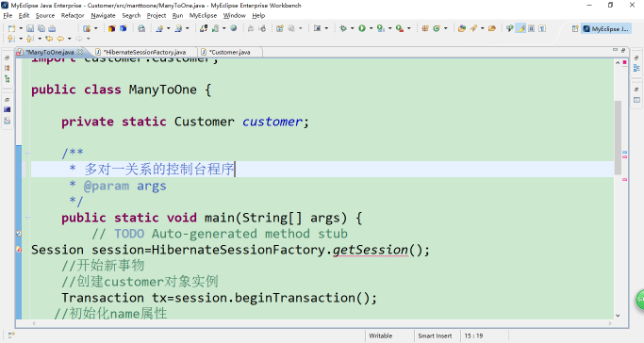This screenshot has width=644, height=343.
Task: Click the Back navigation yellow arrow
Action: pyautogui.click(x=60, y=39)
